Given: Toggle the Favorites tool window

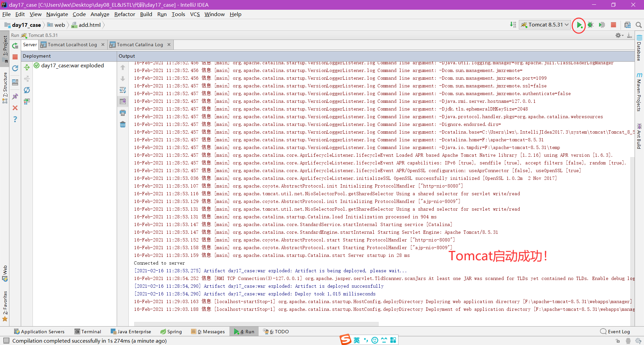Looking at the screenshot, I should [5, 306].
